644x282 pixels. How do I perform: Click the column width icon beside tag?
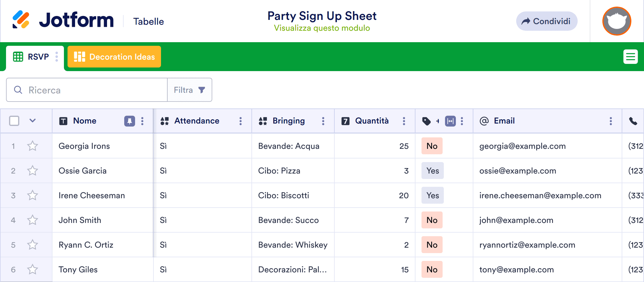pos(450,121)
